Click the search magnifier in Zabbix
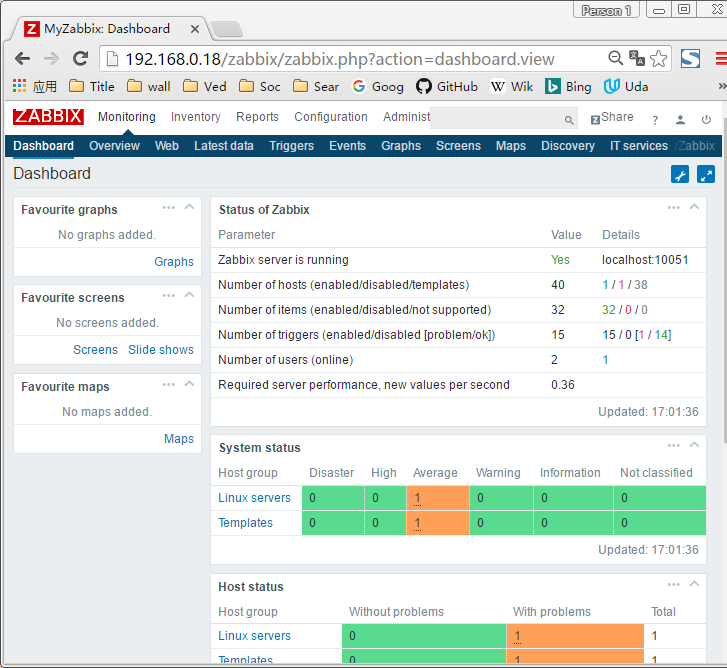 point(569,120)
